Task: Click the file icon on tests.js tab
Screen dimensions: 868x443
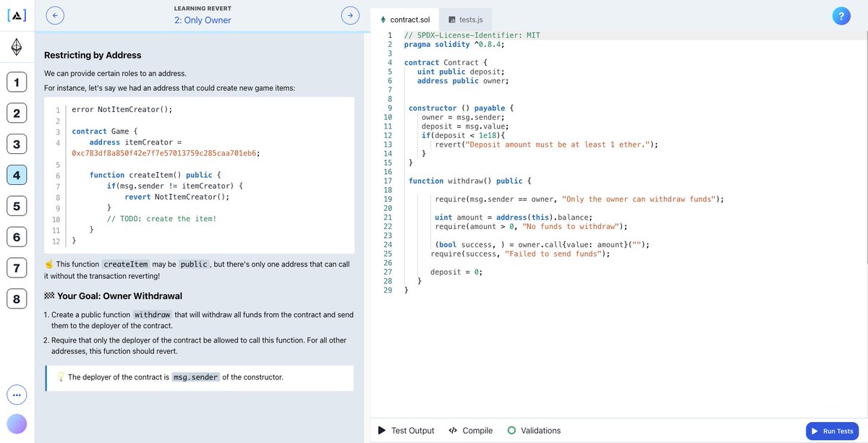Action: click(x=451, y=20)
